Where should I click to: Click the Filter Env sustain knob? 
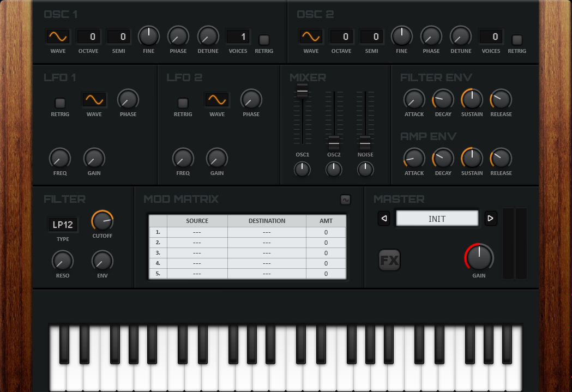(x=472, y=100)
